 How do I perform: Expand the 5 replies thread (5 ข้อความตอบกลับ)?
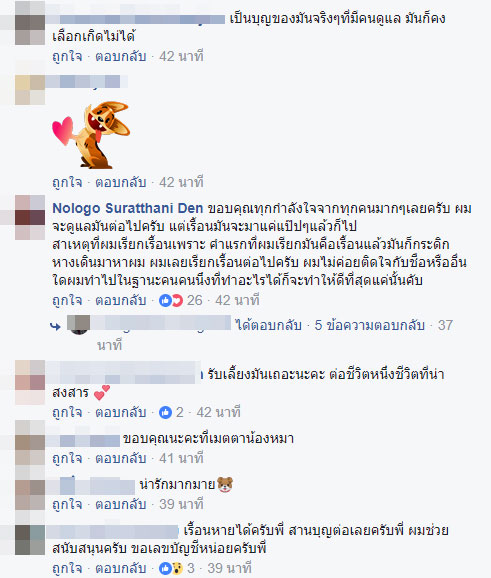369,325
